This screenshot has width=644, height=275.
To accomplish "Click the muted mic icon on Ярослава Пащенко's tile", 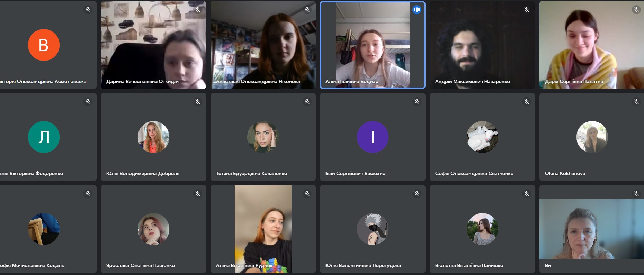I will pos(197,194).
